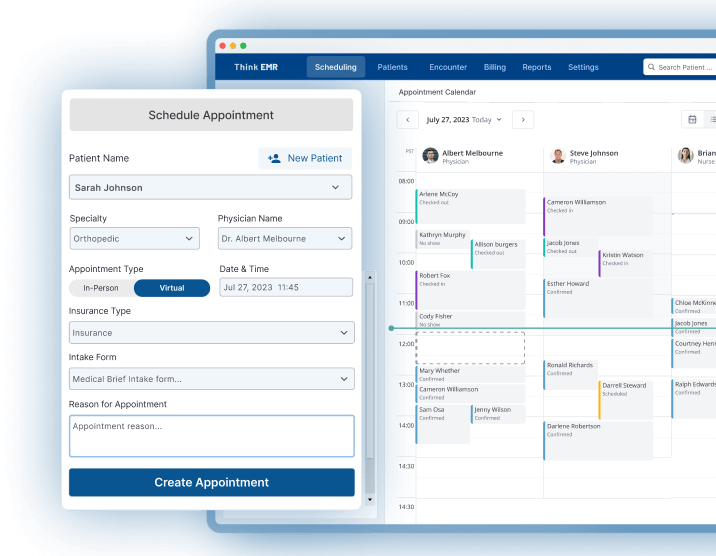Click the New Patient button text
The image size is (716, 556).
(x=315, y=158)
